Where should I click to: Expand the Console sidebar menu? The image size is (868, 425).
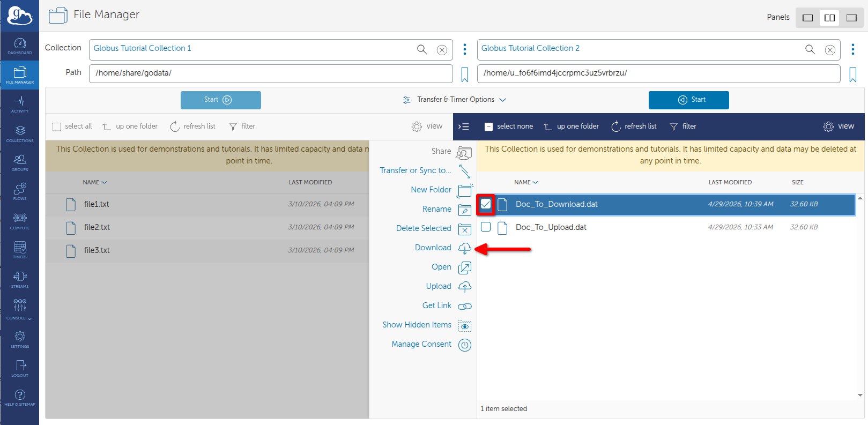[20, 309]
